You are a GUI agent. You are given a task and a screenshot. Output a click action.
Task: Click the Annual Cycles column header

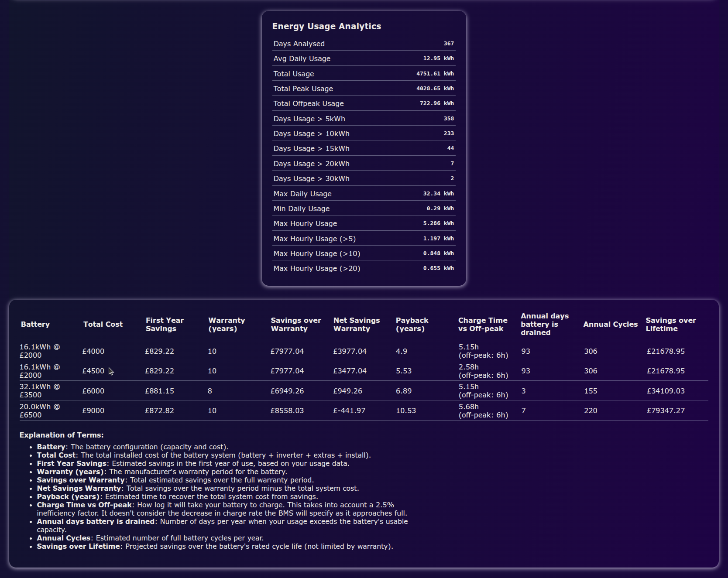(x=610, y=324)
